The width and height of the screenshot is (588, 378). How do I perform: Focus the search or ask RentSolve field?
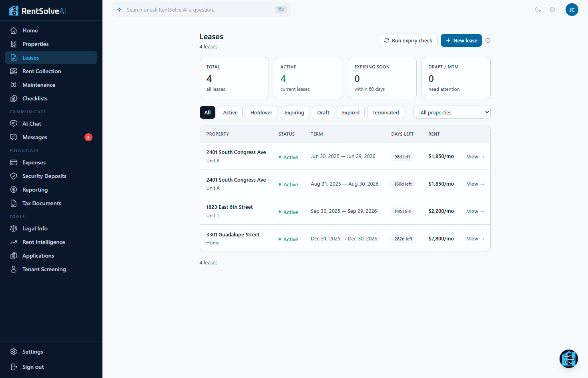tap(200, 10)
